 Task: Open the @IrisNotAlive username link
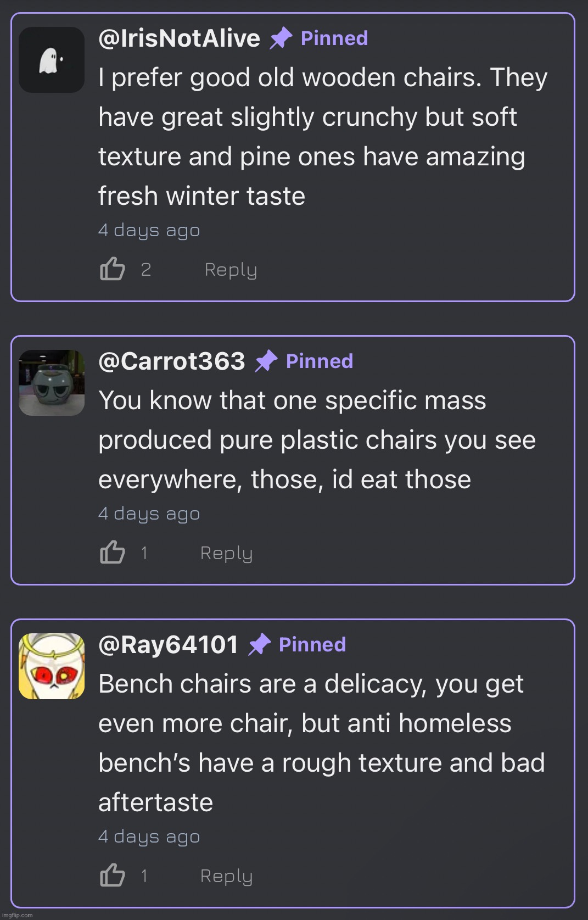pos(179,38)
